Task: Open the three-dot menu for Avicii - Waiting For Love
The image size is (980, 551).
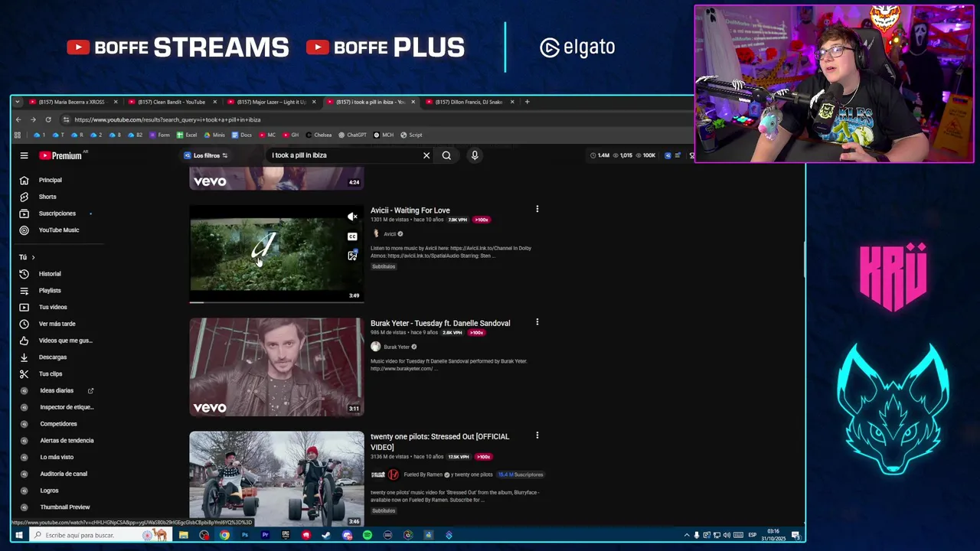Action: pyautogui.click(x=537, y=209)
